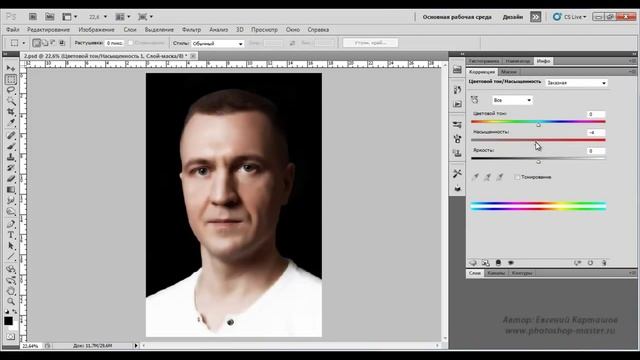The image size is (640, 360).
Task: Select the Healing Brush tool
Action: pos(11,136)
